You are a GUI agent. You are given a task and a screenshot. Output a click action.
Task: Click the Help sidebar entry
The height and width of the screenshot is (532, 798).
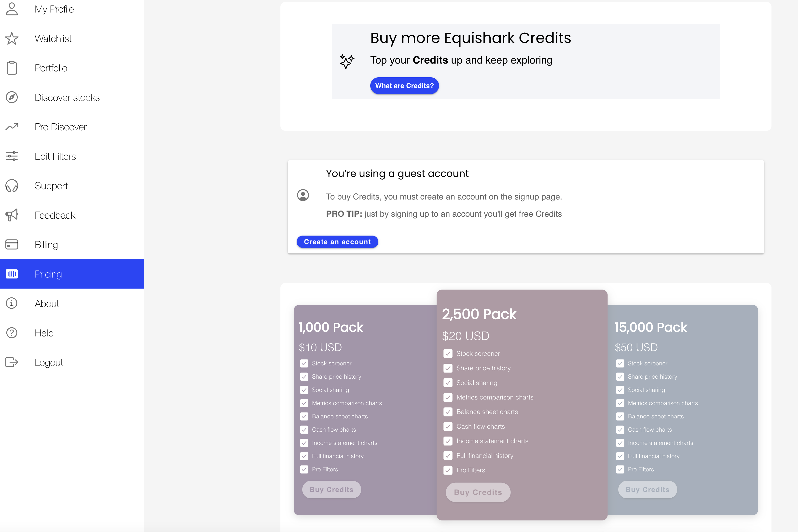[44, 333]
